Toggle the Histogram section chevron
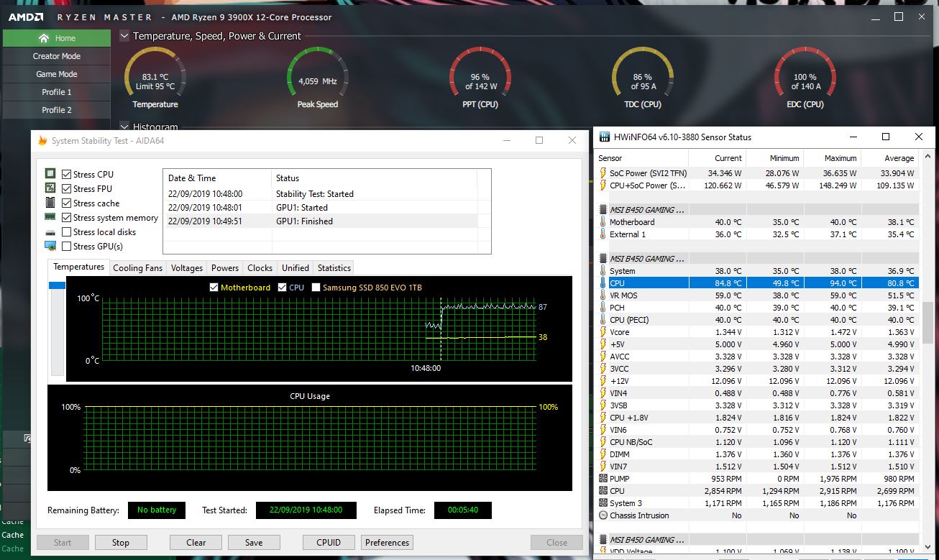 (124, 127)
